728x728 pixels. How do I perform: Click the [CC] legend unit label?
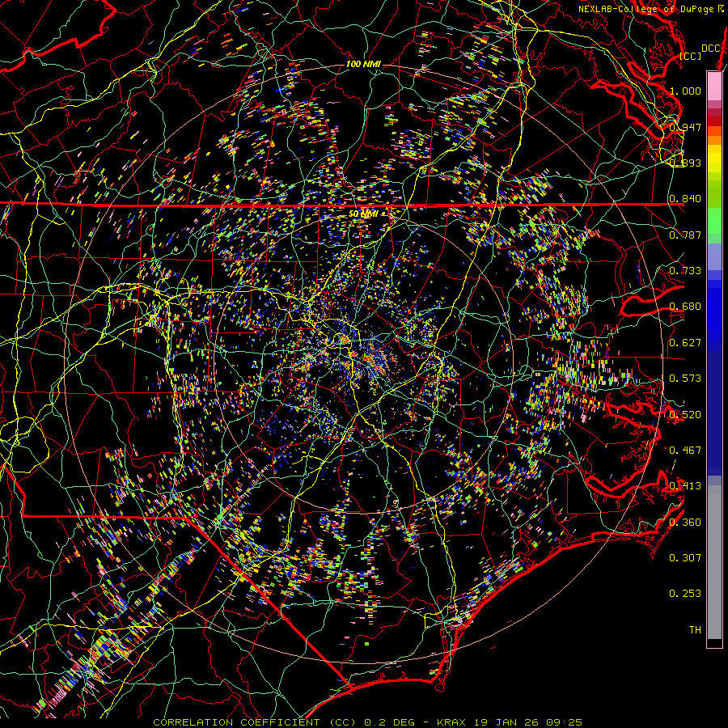click(x=690, y=56)
